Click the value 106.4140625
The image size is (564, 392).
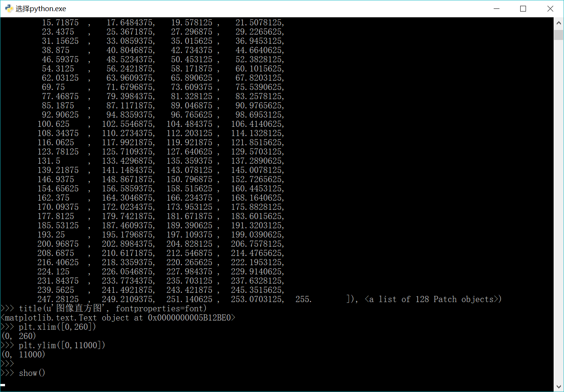(256, 124)
